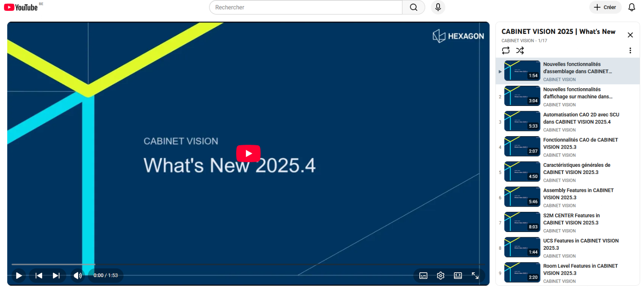Toggle subtitles on the player

tap(423, 275)
